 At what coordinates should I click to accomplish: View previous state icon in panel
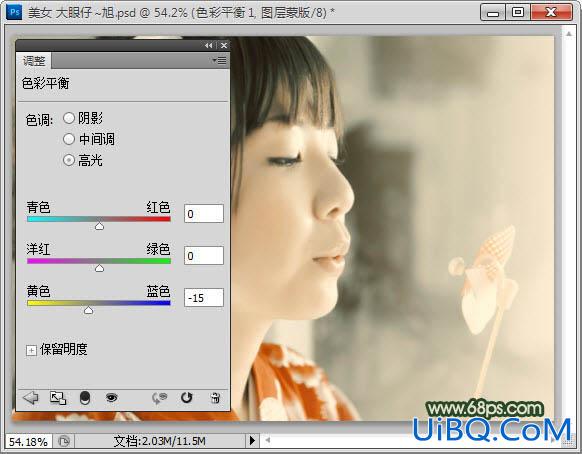pyautogui.click(x=160, y=398)
